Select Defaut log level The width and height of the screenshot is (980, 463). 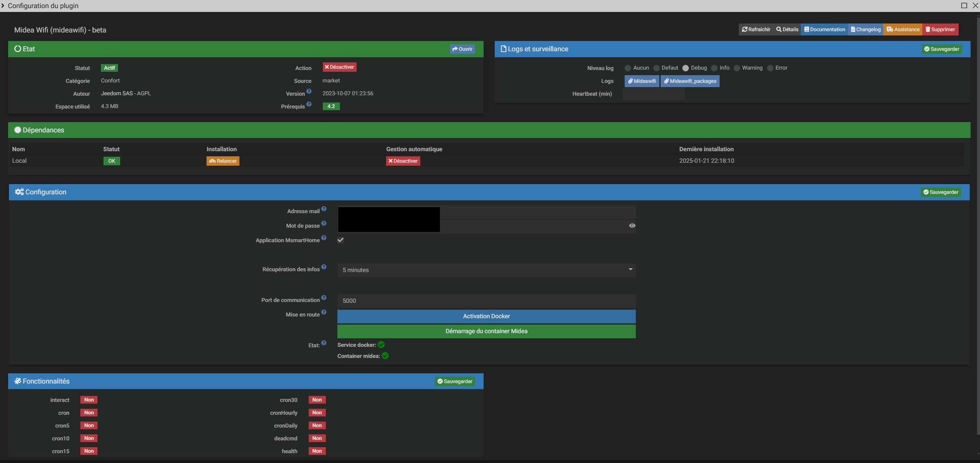(656, 68)
